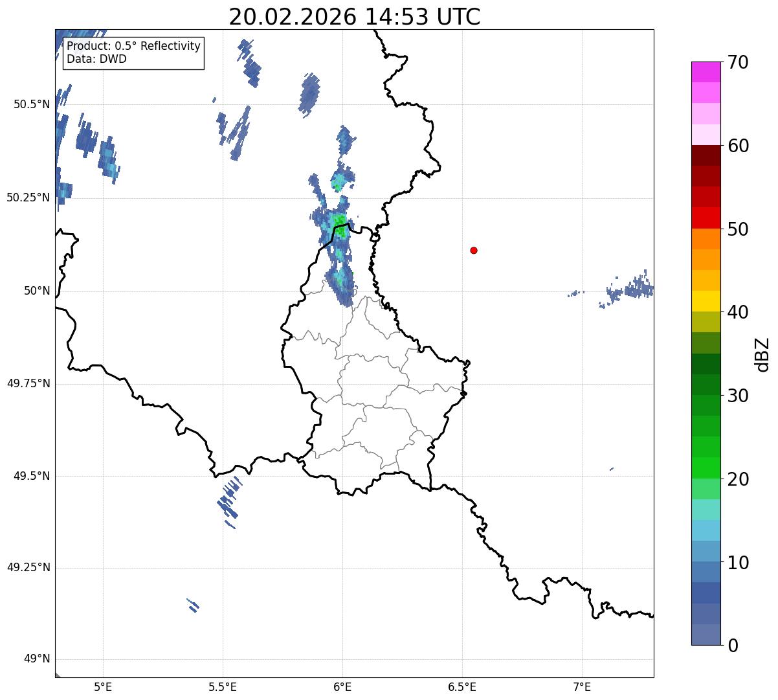The height and width of the screenshot is (700, 778).
Task: Pick the dark maroon colorbar swatch below 60
Action: click(x=706, y=155)
